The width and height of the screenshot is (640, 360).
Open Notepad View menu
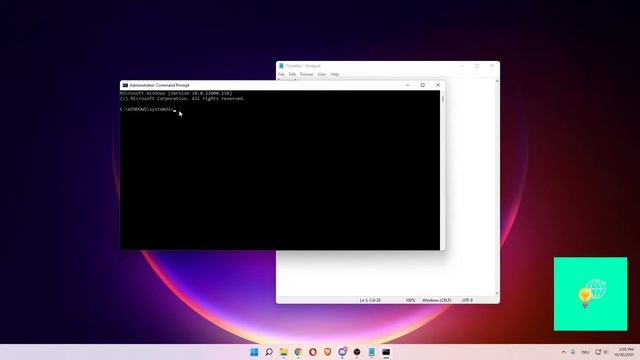[x=322, y=74]
